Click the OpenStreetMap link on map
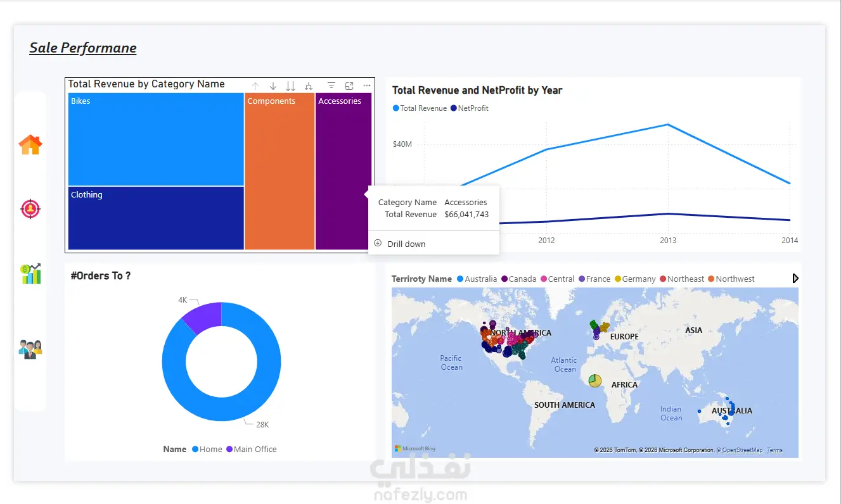 point(740,450)
